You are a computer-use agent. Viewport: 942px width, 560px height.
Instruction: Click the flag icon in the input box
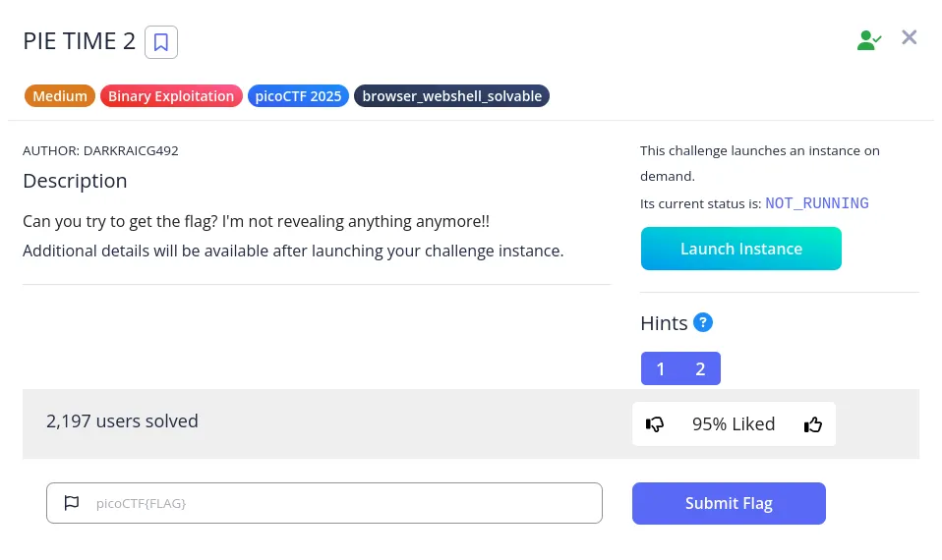(72, 503)
